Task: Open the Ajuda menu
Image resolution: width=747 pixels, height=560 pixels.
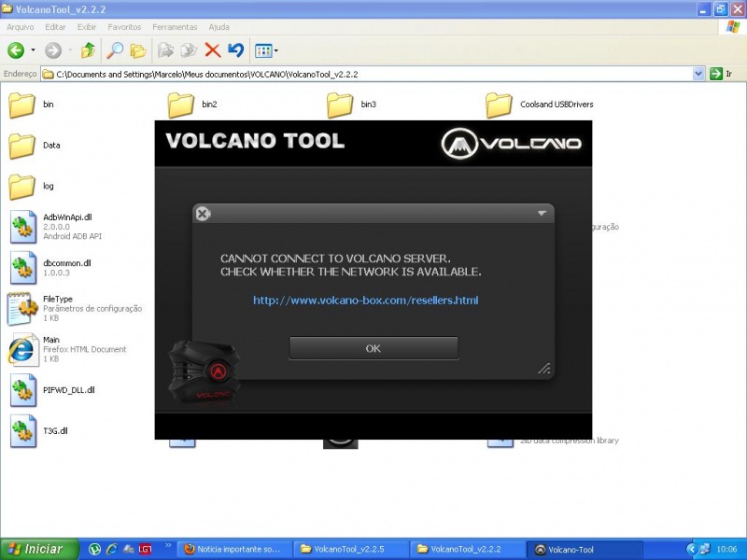Action: [x=219, y=27]
